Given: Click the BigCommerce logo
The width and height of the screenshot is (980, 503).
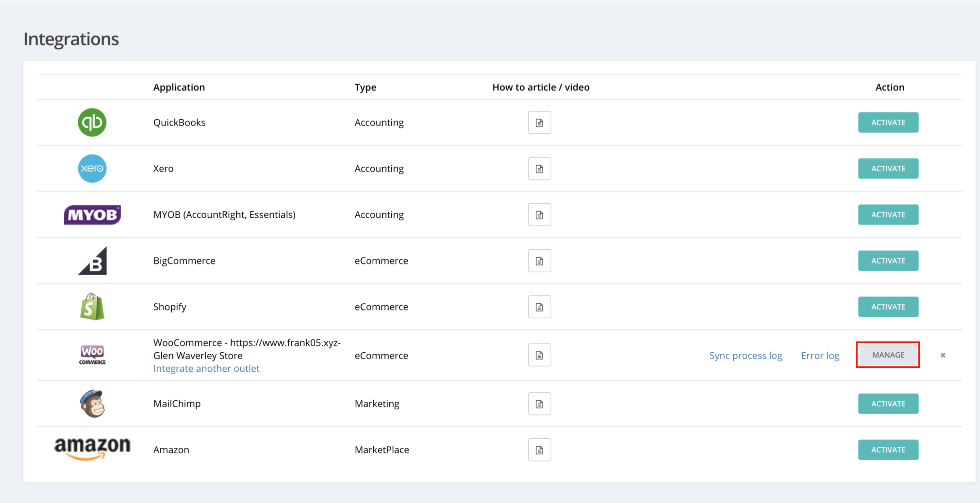Looking at the screenshot, I should [92, 261].
